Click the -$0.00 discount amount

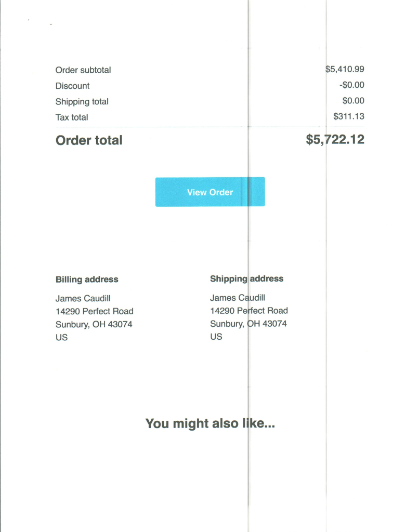coord(352,85)
